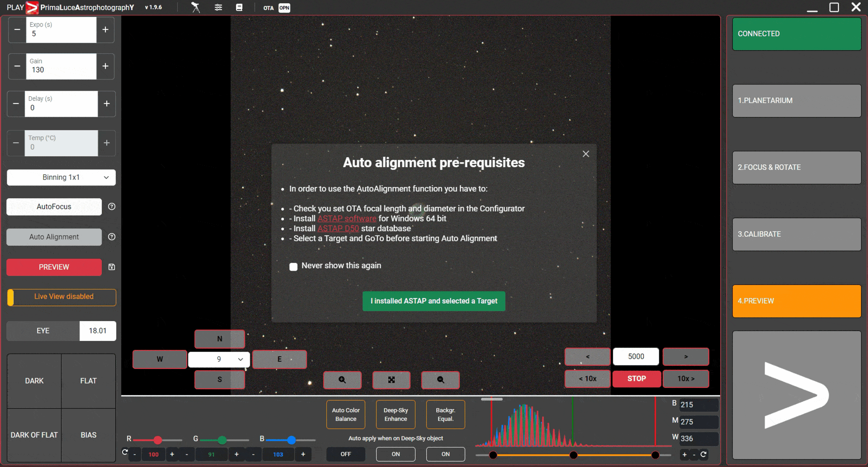Select the DARK calibration frame tile

click(34, 381)
